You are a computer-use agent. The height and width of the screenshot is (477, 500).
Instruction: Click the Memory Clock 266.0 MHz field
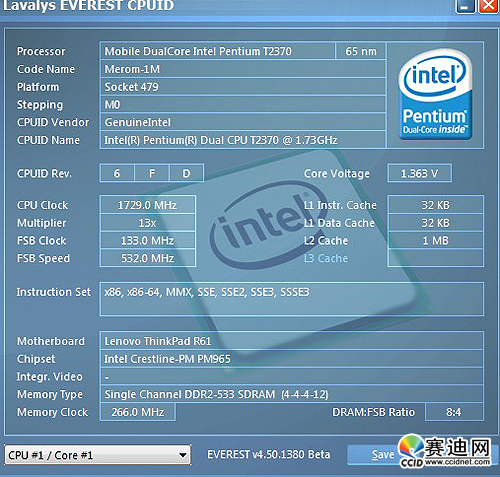[x=138, y=412]
